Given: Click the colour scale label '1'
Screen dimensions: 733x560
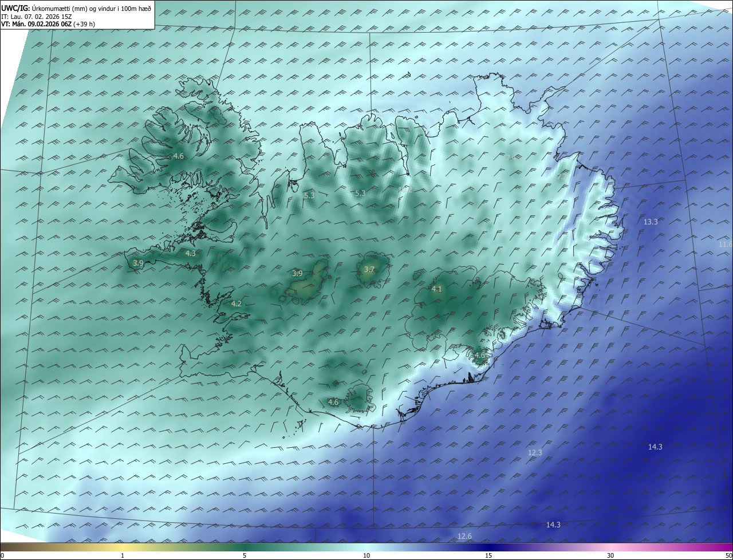Looking at the screenshot, I should pos(123,555).
